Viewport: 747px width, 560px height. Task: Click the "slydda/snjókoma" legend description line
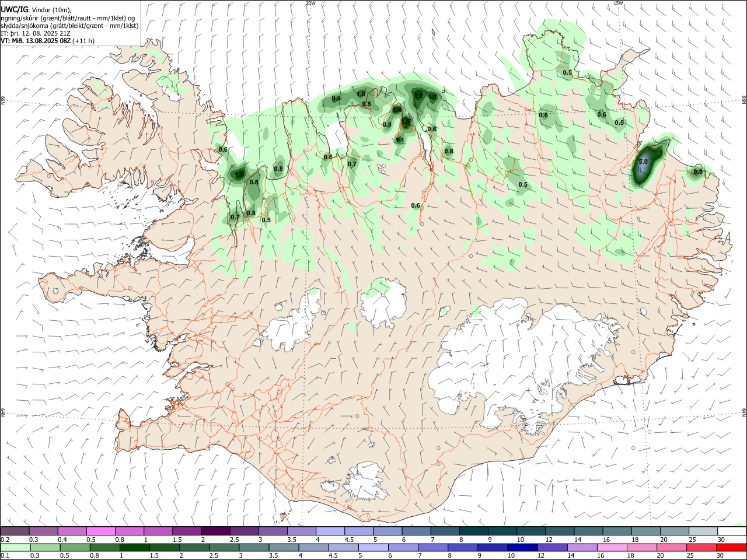(x=69, y=26)
